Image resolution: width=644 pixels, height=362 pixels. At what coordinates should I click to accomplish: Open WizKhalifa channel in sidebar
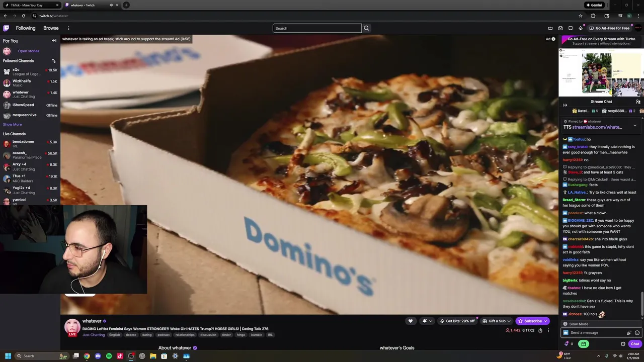tap(30, 83)
